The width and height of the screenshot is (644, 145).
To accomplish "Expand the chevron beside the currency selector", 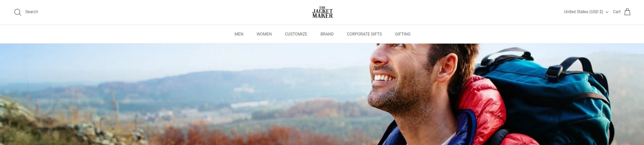I will click(x=607, y=12).
